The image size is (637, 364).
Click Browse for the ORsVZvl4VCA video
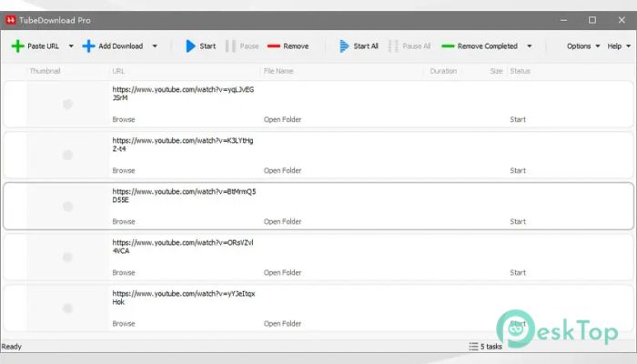(124, 273)
